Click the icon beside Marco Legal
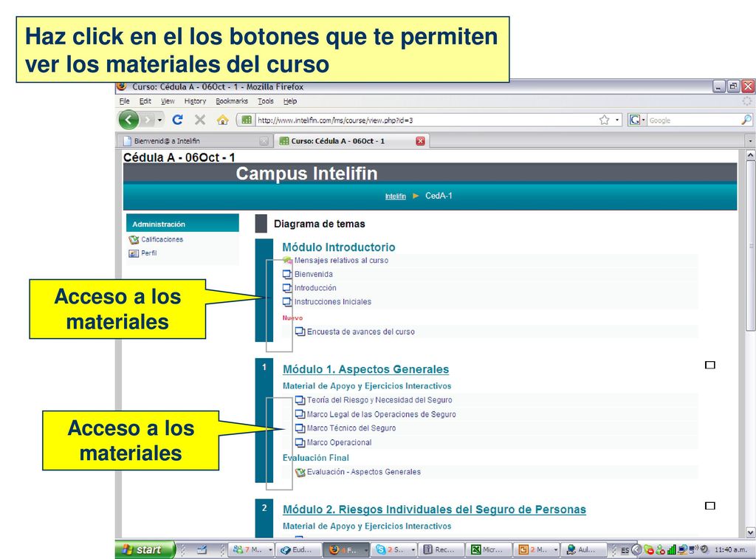This screenshot has height=559, width=756. click(300, 414)
